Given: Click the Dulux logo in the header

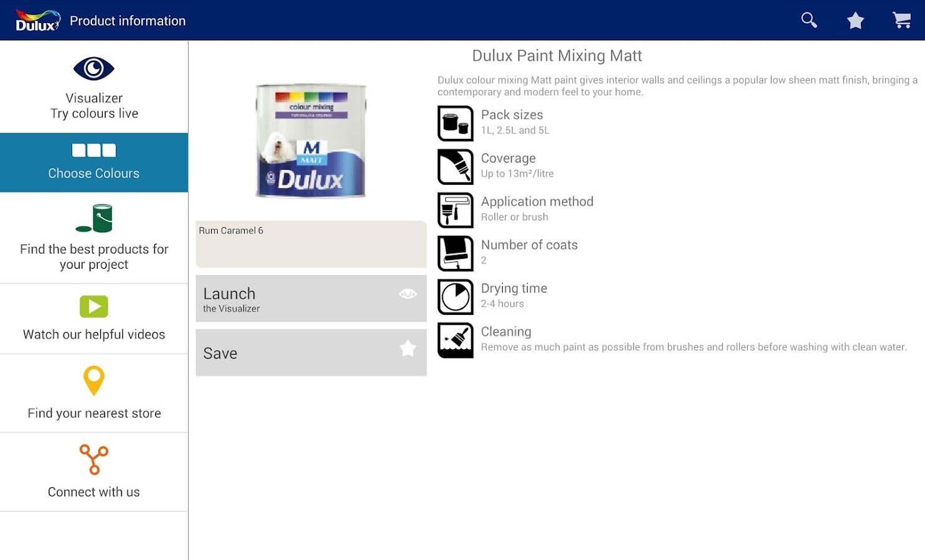Looking at the screenshot, I should pos(36,19).
